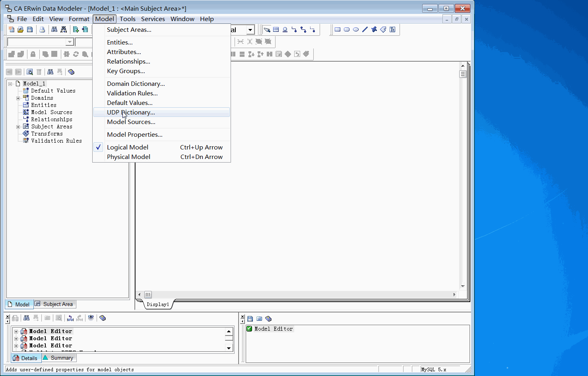Expand the second Model Editor log entry
The width and height of the screenshot is (588, 376).
click(16, 339)
